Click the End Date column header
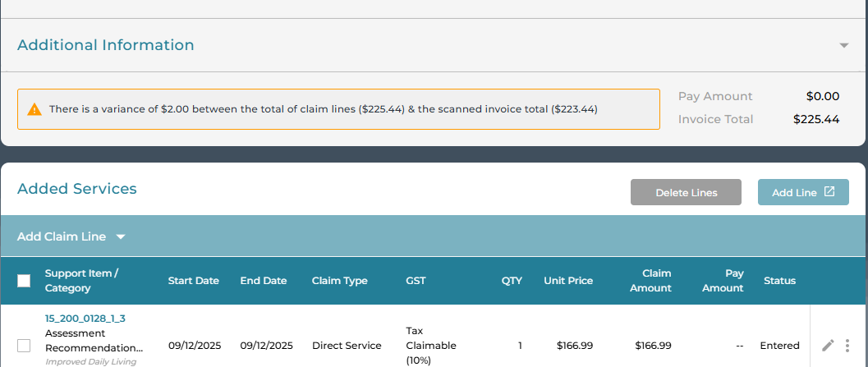Viewport: 868px width, 367px height. [264, 281]
